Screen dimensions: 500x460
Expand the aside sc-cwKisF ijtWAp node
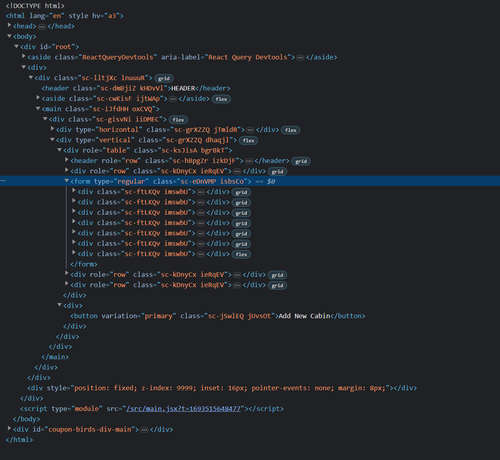click(x=38, y=97)
